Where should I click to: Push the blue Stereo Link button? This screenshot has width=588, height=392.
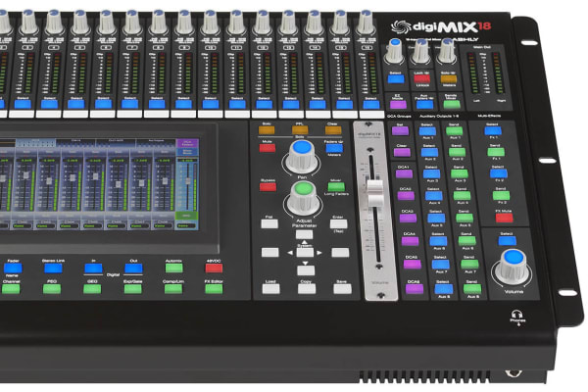coord(53,268)
